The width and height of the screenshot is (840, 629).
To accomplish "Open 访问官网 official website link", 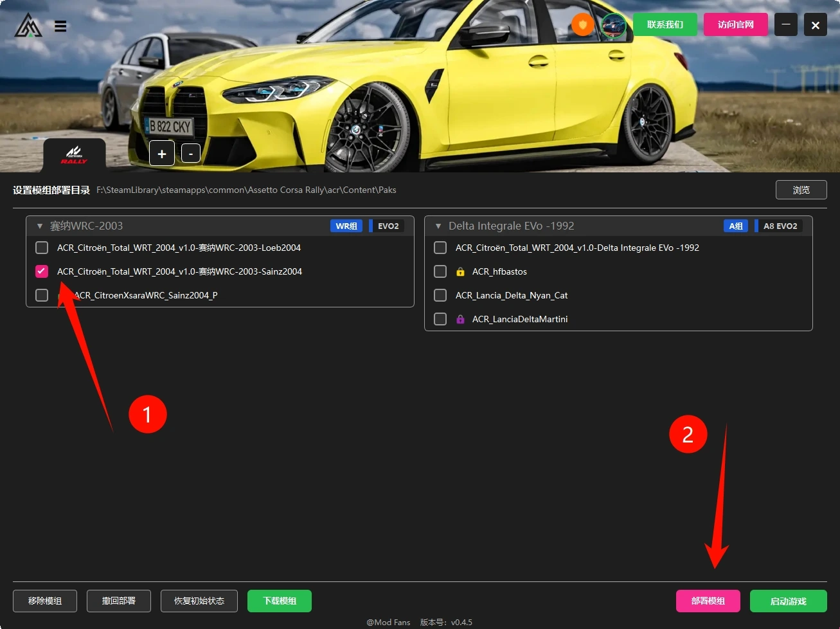I will pos(735,25).
